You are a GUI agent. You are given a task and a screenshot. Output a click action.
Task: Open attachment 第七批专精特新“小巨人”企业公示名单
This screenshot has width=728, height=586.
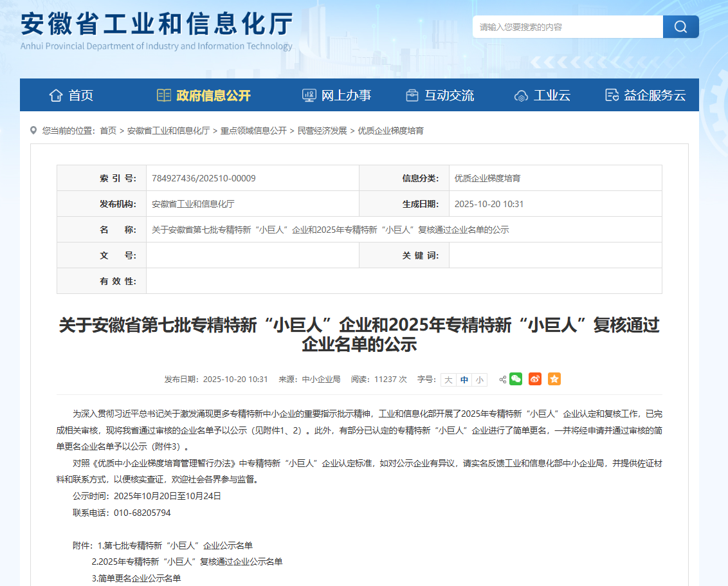click(x=175, y=545)
